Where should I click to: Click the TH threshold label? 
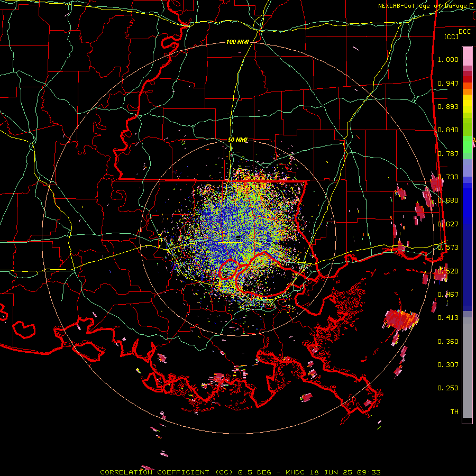(454, 412)
